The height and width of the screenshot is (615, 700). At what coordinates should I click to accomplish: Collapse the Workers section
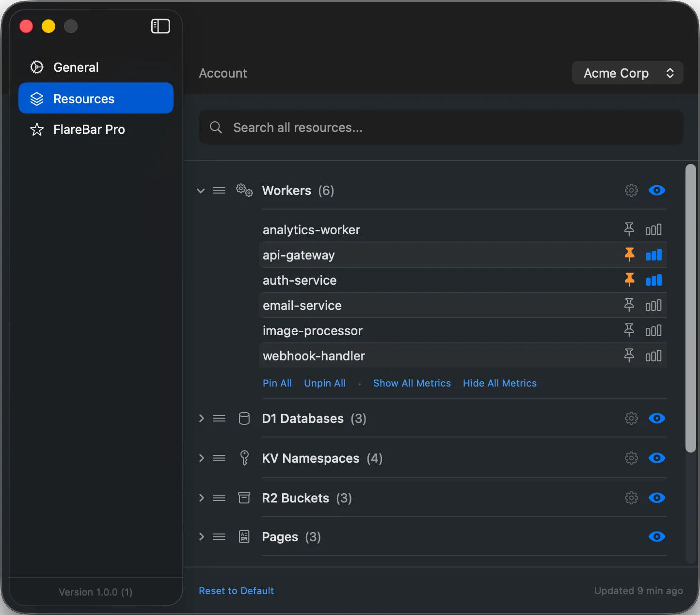click(x=201, y=191)
